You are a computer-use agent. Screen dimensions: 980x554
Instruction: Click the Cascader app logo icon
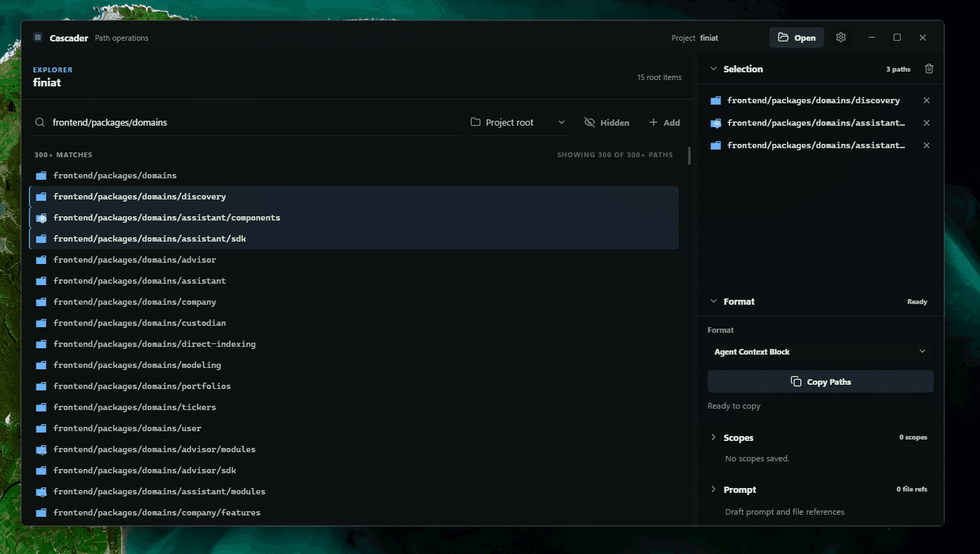coord(38,38)
